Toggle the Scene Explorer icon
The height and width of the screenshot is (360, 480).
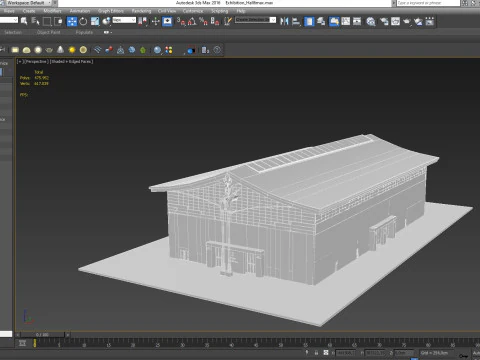pyautogui.click(x=309, y=21)
